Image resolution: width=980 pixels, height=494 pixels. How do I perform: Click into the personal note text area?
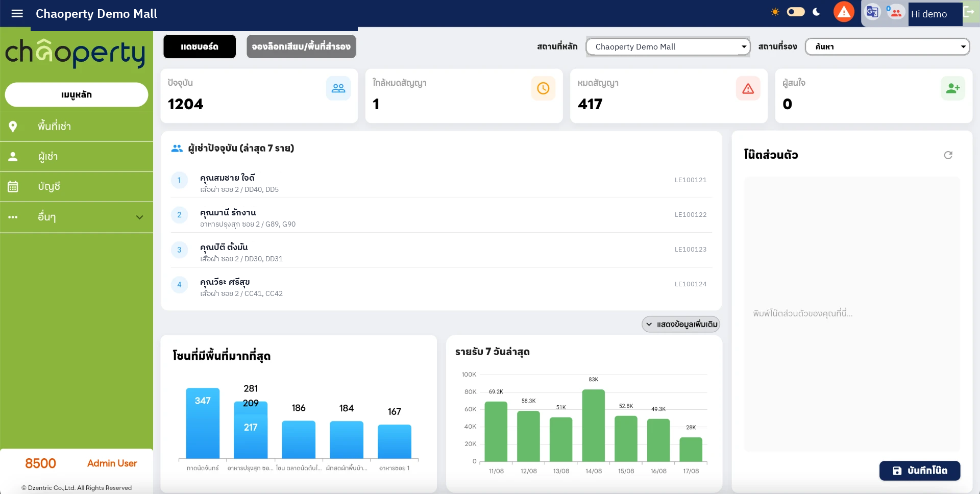pos(852,314)
